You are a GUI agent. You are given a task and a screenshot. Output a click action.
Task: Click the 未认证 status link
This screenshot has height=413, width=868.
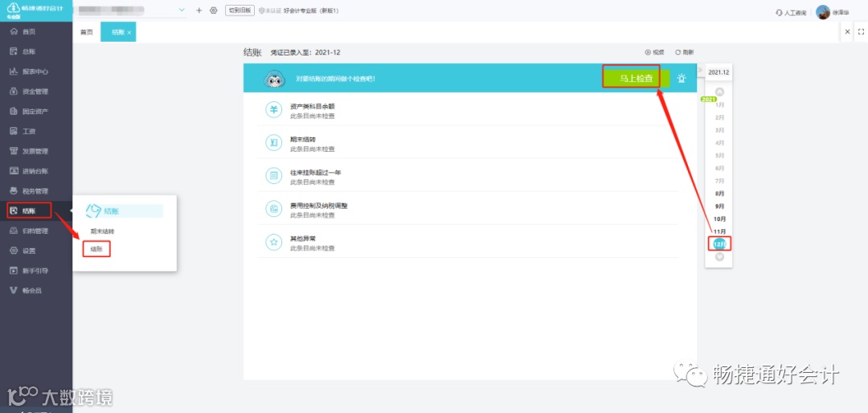tap(269, 10)
